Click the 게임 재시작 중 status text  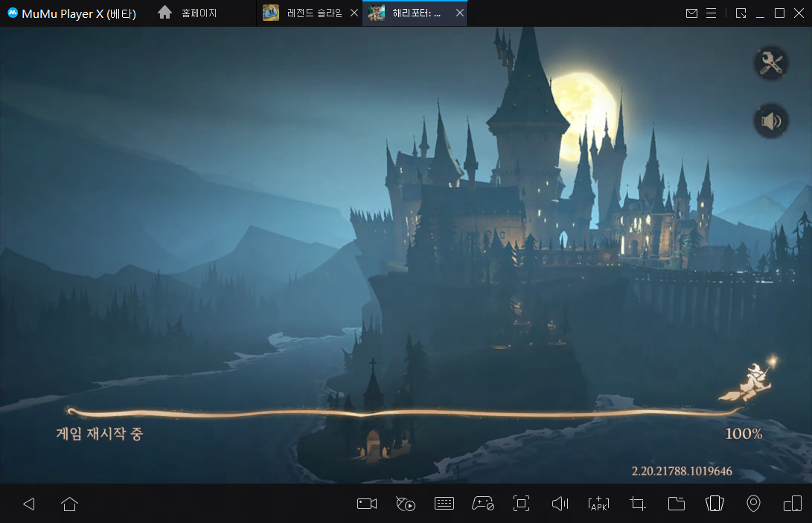point(100,434)
